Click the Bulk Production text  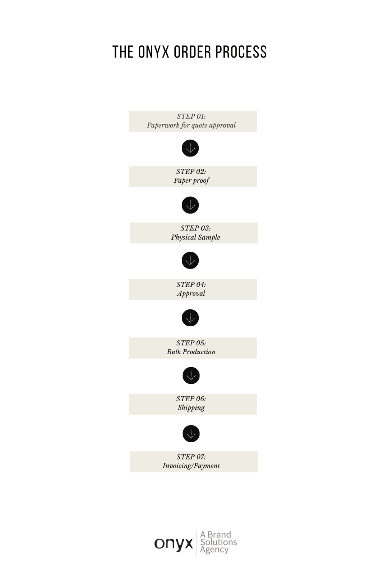coord(191,352)
